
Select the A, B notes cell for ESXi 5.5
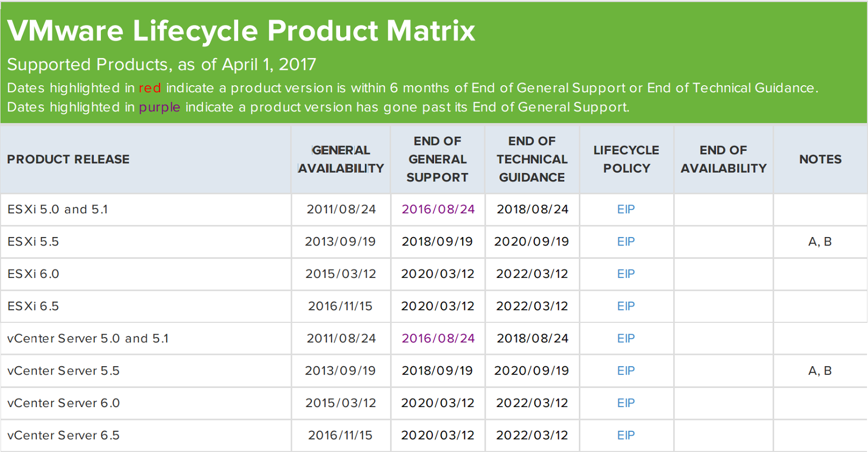820,242
